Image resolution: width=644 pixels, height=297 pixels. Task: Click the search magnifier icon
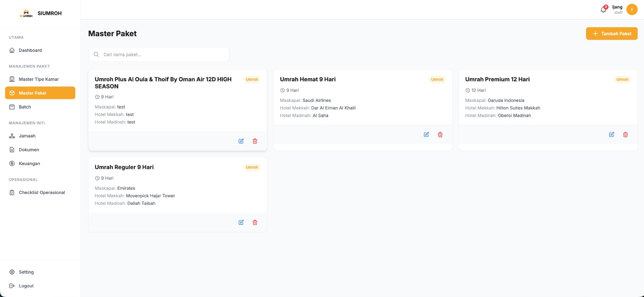pos(96,54)
